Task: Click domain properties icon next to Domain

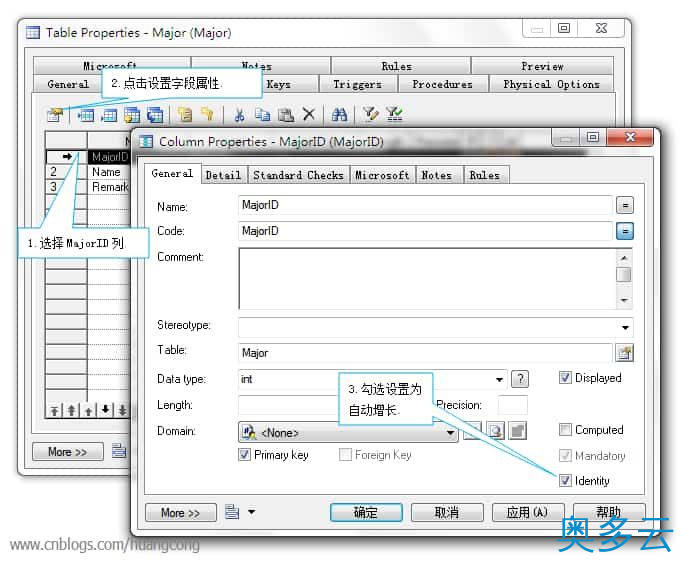Action: 496,431
